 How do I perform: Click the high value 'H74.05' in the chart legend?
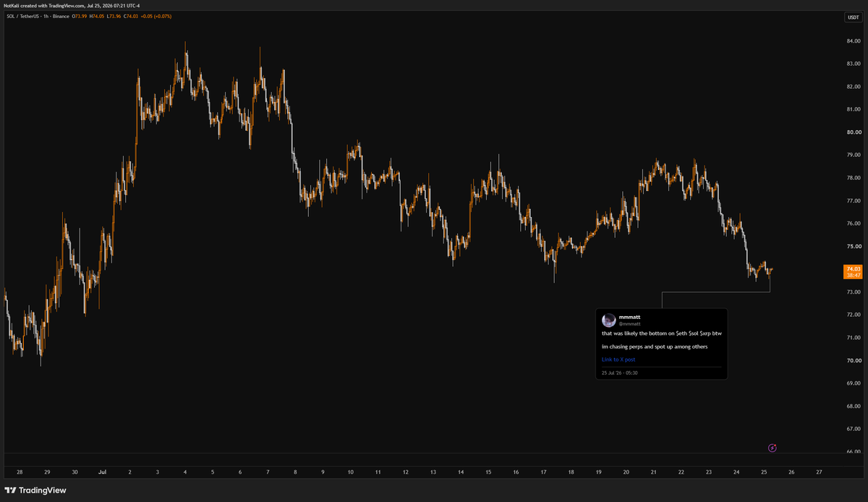pos(97,16)
